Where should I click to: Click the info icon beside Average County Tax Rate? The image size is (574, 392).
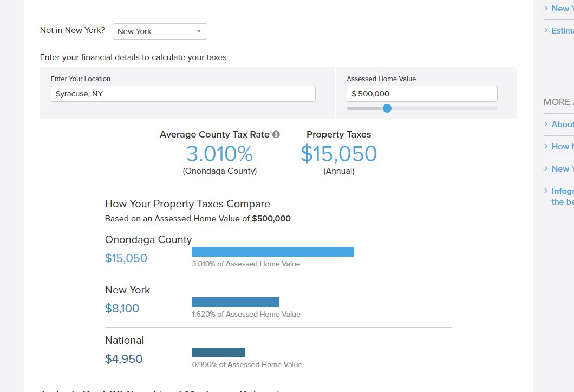coord(276,134)
